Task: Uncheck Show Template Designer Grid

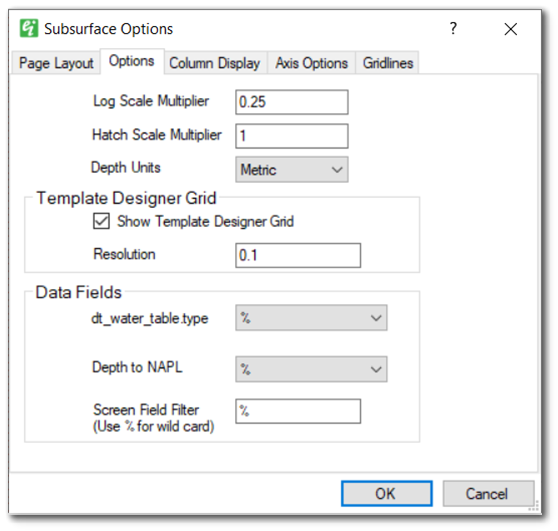Action: tap(101, 221)
